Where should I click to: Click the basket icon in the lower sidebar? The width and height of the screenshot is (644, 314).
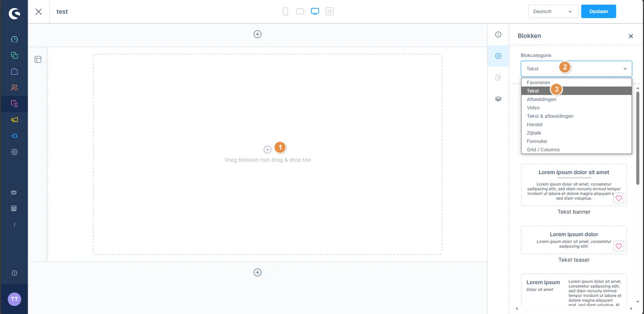14,193
